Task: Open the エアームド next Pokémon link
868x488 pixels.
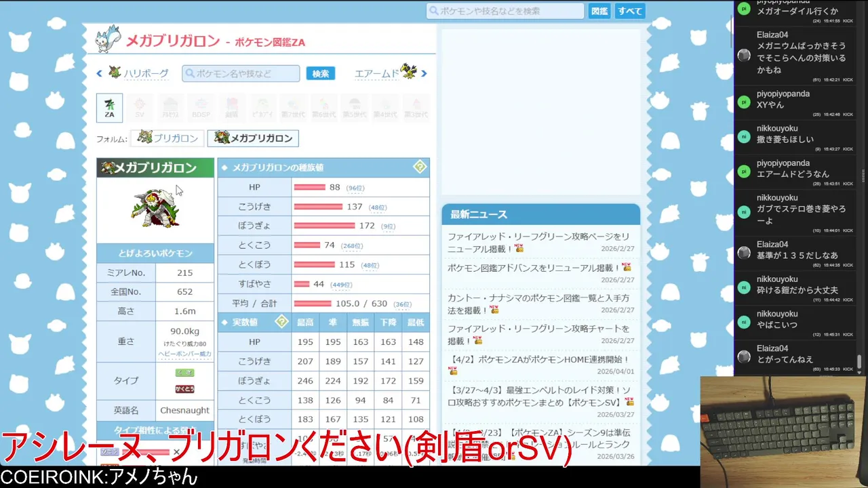Action: [377, 73]
